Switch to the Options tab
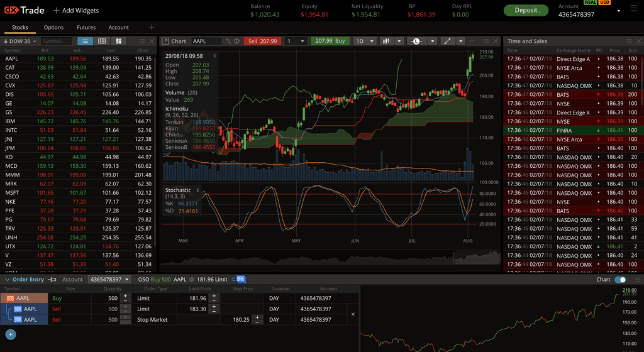Viewport: 644px width, 352px height. (53, 27)
